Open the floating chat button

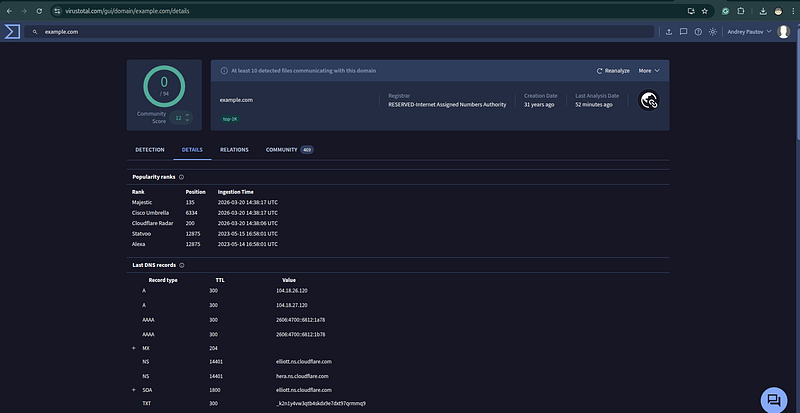point(774,400)
